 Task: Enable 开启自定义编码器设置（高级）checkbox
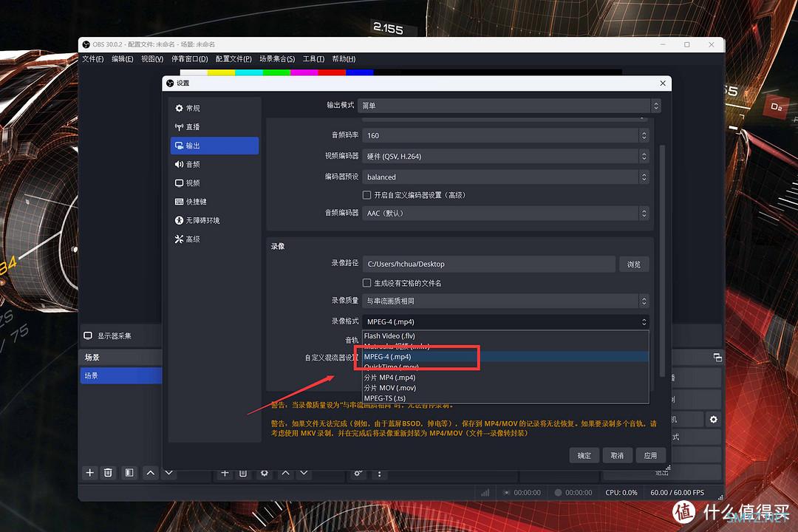coord(366,195)
